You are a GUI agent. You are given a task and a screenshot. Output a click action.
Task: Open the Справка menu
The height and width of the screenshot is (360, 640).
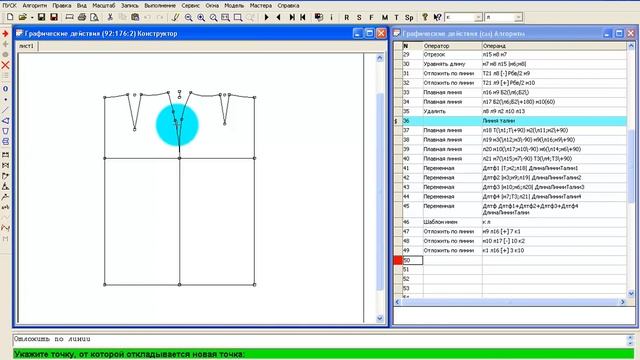pos(288,6)
